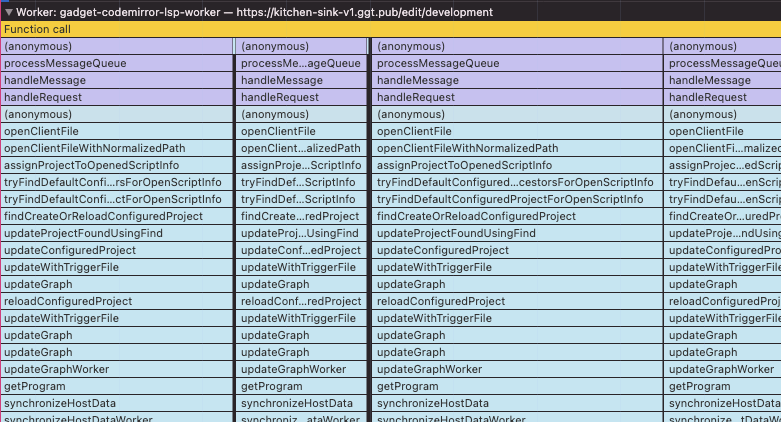Collapse the gadget-codemirror-lsp-worker track triangle
The width and height of the screenshot is (781, 422).
pos(8,12)
